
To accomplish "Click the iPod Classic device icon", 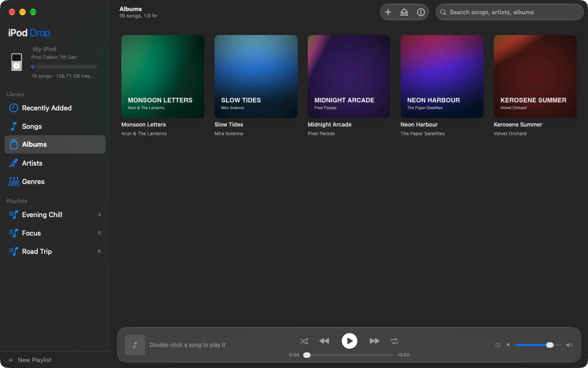I will [17, 62].
